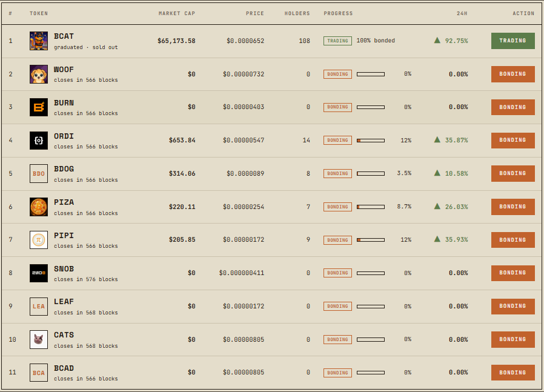544x392 pixels.
Task: Select the PIPI pi symbol icon
Action: tap(39, 240)
